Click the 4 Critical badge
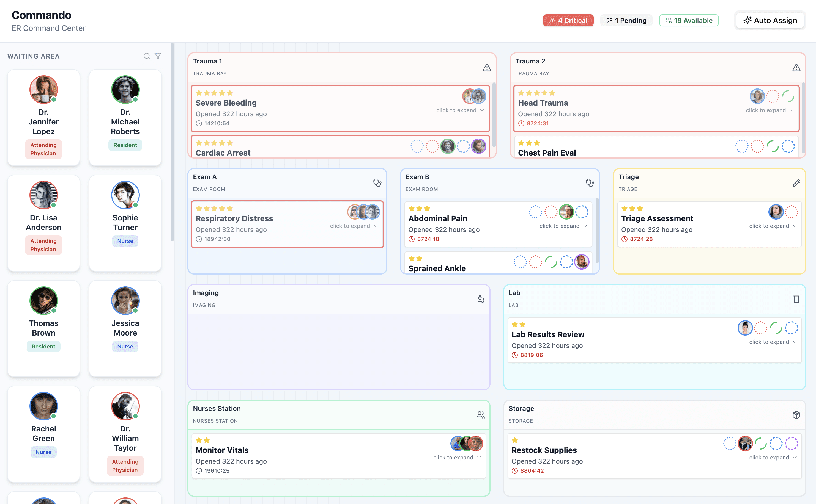Image resolution: width=816 pixels, height=504 pixels. click(568, 20)
